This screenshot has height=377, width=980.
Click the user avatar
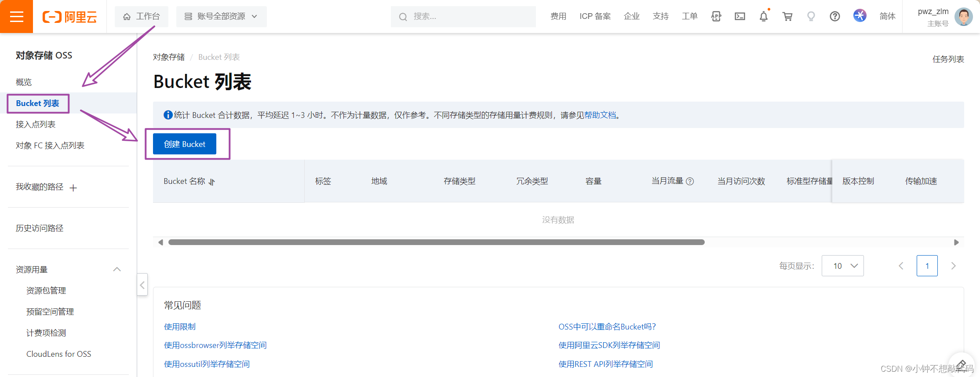[964, 17]
